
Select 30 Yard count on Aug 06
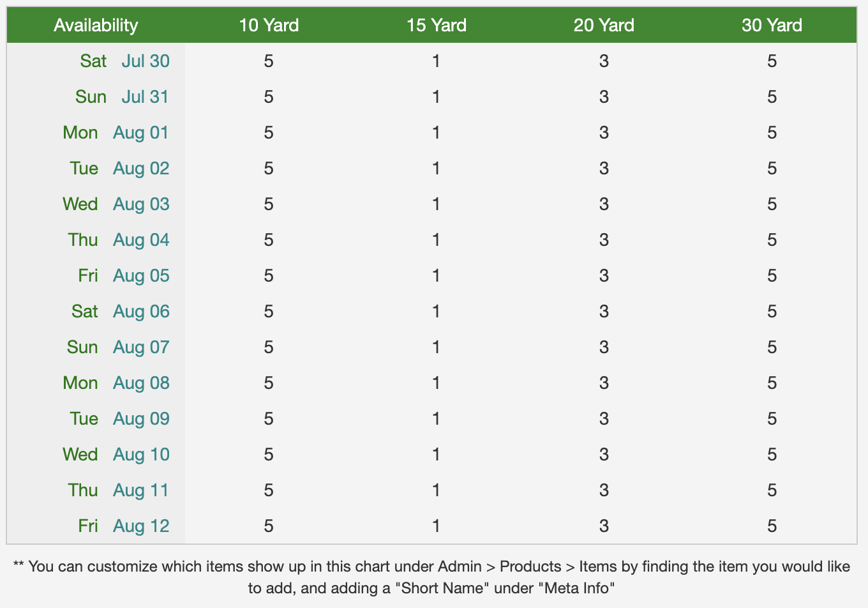click(x=772, y=312)
